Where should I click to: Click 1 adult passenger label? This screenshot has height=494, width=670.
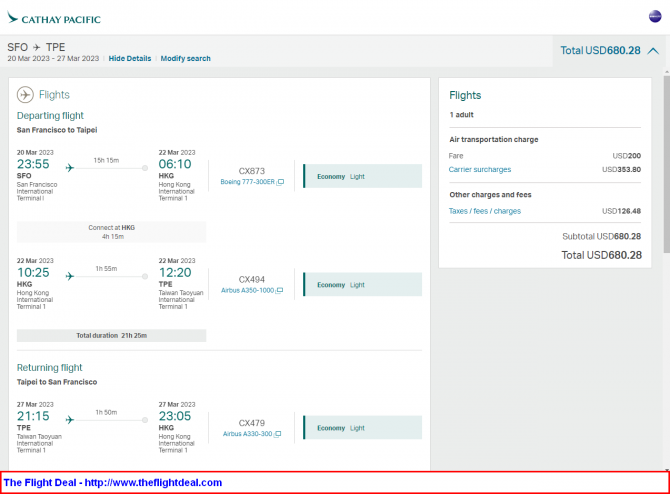pyautogui.click(x=461, y=115)
